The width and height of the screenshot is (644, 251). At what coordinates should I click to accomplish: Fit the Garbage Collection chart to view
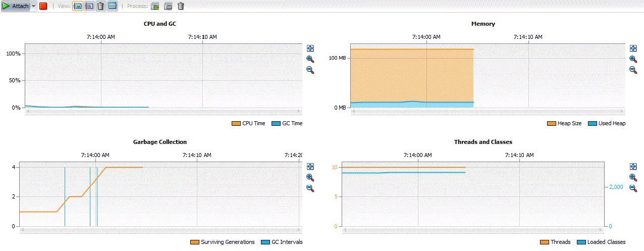pyautogui.click(x=310, y=167)
